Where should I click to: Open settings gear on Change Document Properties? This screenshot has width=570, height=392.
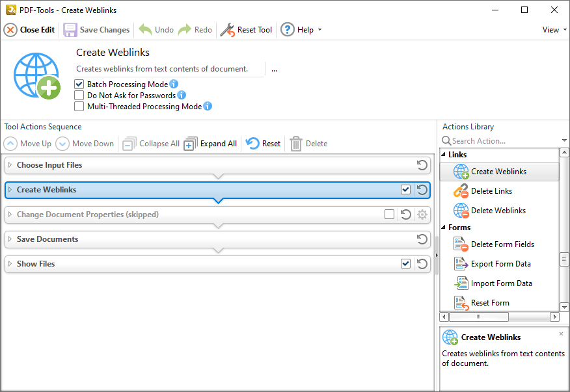(422, 215)
